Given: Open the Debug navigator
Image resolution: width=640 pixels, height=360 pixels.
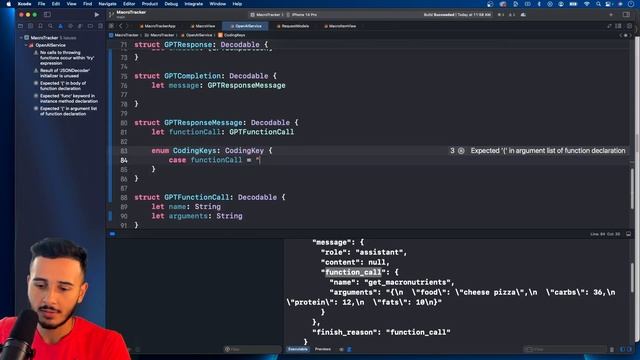Looking at the screenshot, I should (80, 26).
